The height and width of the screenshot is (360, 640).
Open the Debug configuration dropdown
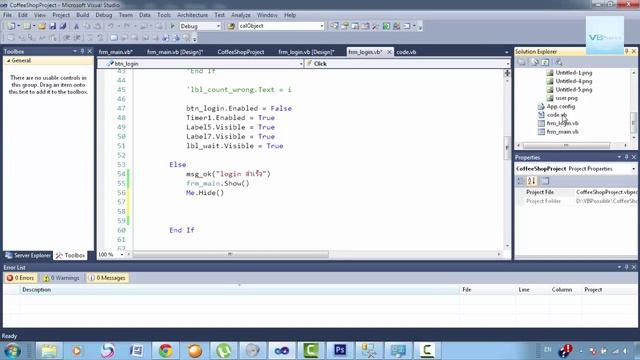(x=218, y=26)
